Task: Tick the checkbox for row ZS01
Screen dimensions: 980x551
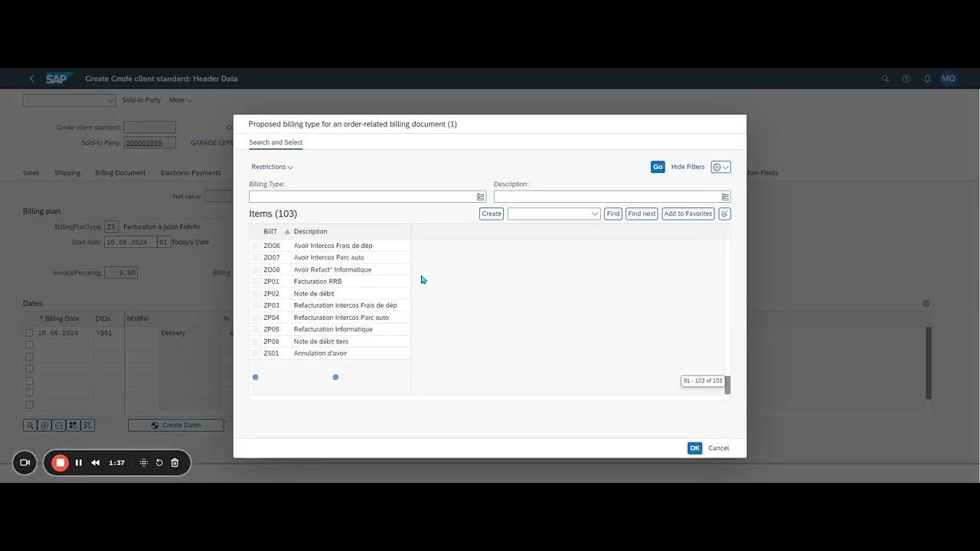Action: 256,354
